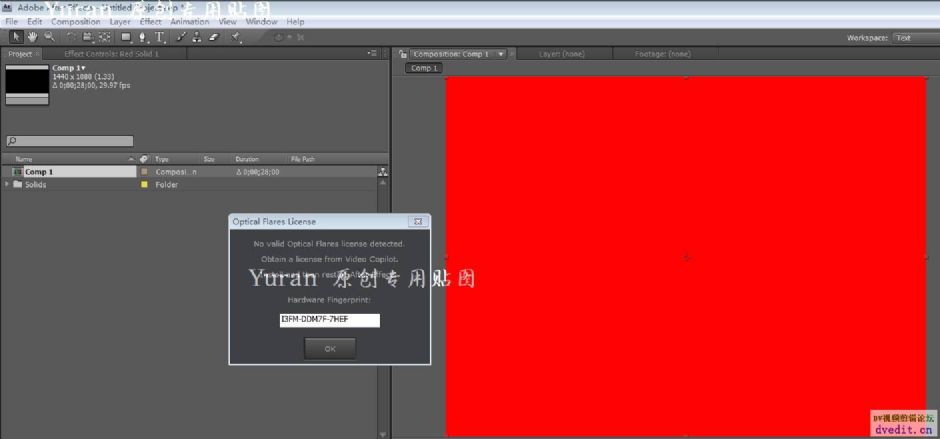Select the Puppet Pin tool
Screen dimensions: 940x439
point(236,37)
